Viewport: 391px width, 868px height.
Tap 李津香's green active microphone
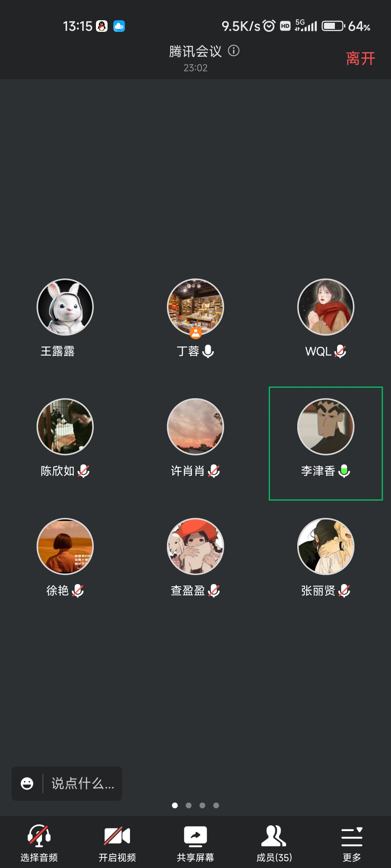pyautogui.click(x=344, y=471)
